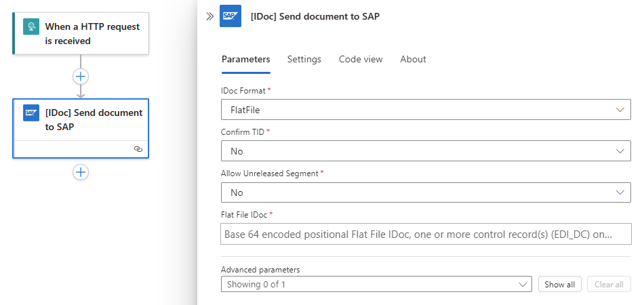Switch to the Parameters tab

tap(245, 60)
